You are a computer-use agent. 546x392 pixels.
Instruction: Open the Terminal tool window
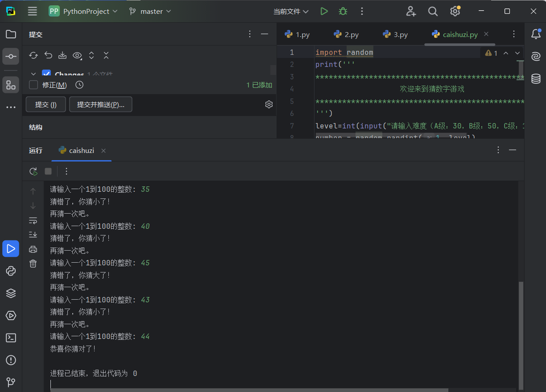tap(11, 338)
